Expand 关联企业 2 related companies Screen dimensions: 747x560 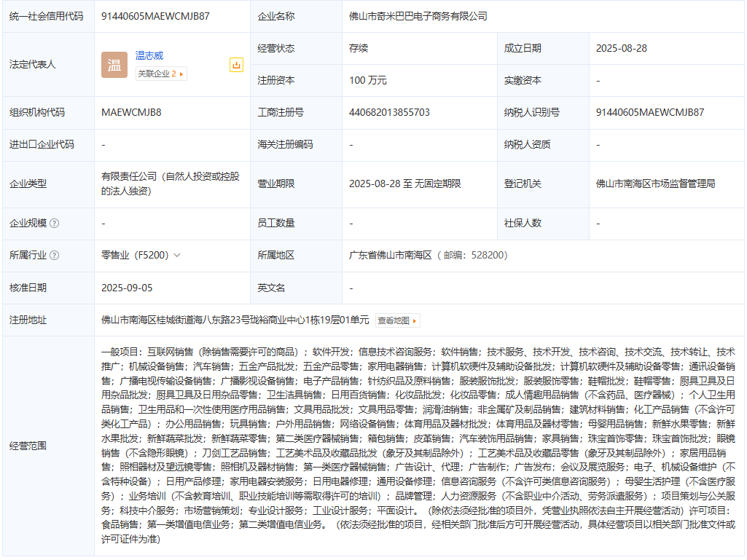tap(161, 74)
